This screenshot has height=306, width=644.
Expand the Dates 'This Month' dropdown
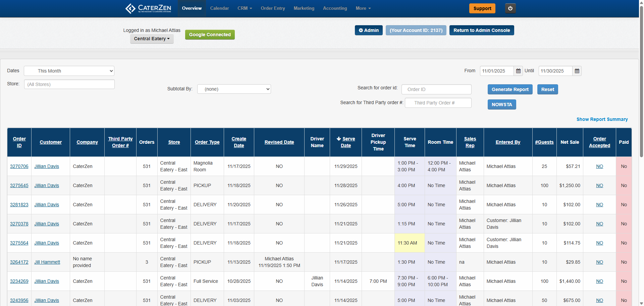point(69,71)
